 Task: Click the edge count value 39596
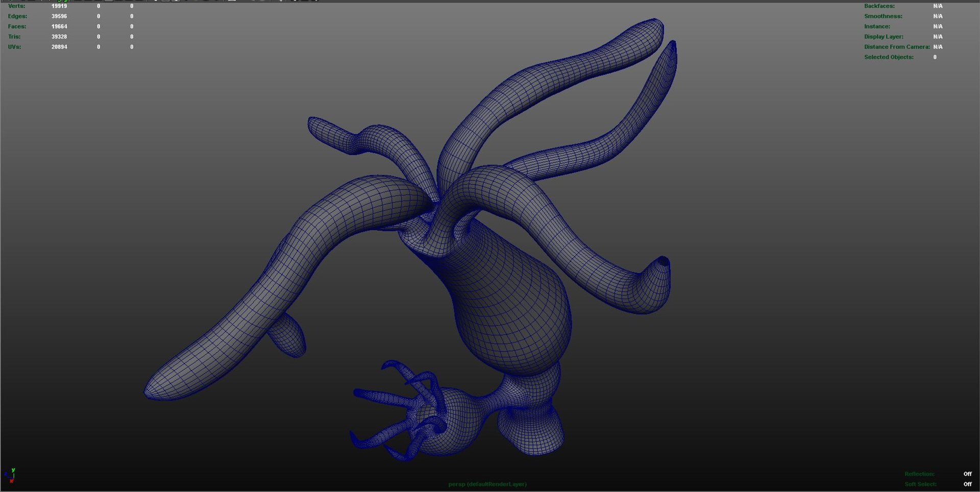coord(59,16)
